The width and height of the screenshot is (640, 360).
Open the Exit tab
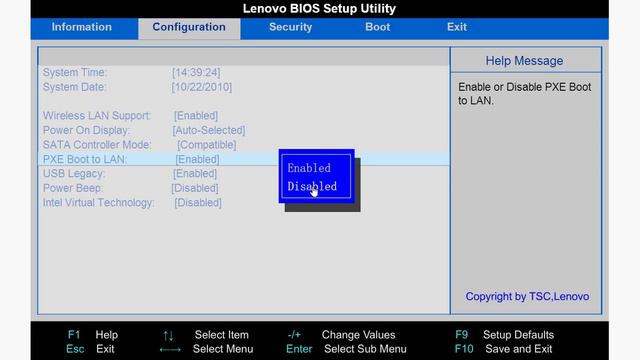[x=456, y=27]
